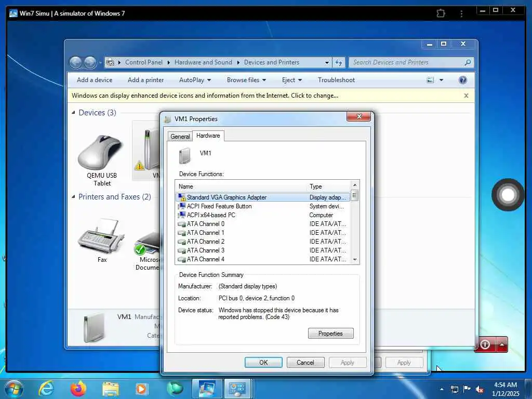Select ACPI Fixed Feature Button row
532x399 pixels.
tap(263, 206)
